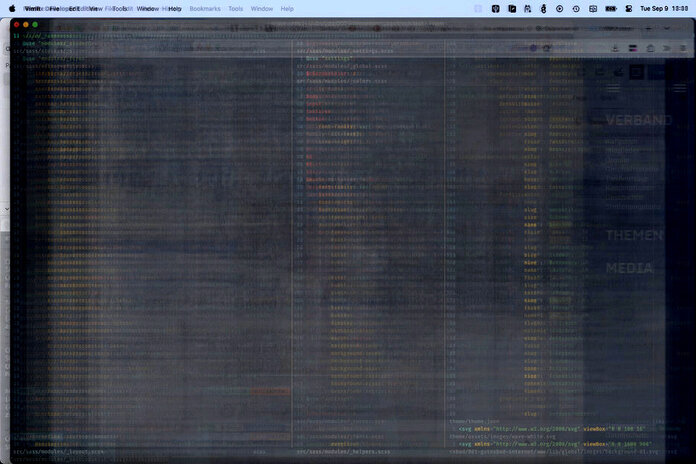Click the battery icon in menu bar
The image size is (696, 464).
click(610, 8)
